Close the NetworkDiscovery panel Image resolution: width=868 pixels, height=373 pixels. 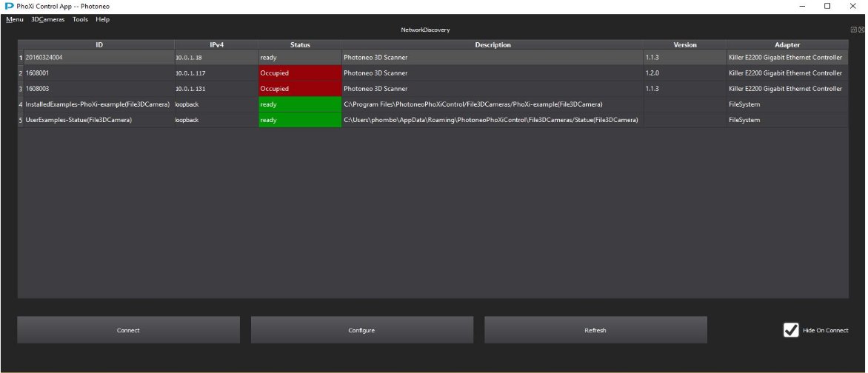pyautogui.click(x=861, y=30)
